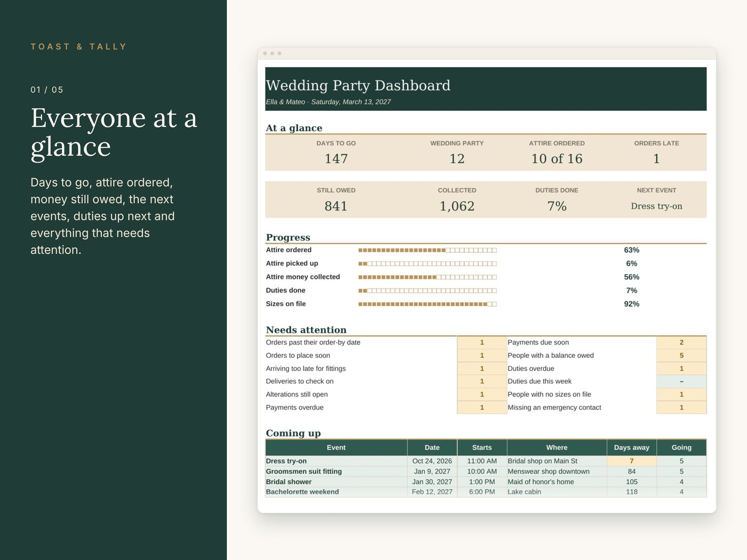This screenshot has width=747, height=560.
Task: Click the Where column header
Action: coord(557,447)
